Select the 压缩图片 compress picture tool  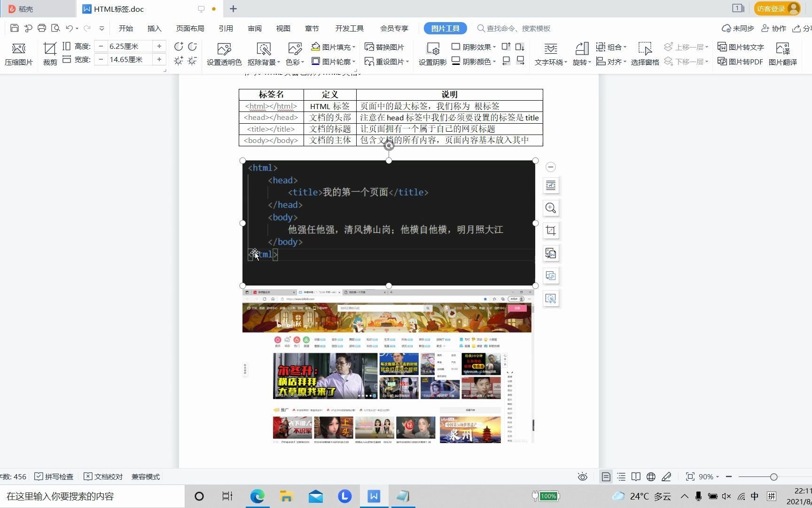(x=18, y=53)
